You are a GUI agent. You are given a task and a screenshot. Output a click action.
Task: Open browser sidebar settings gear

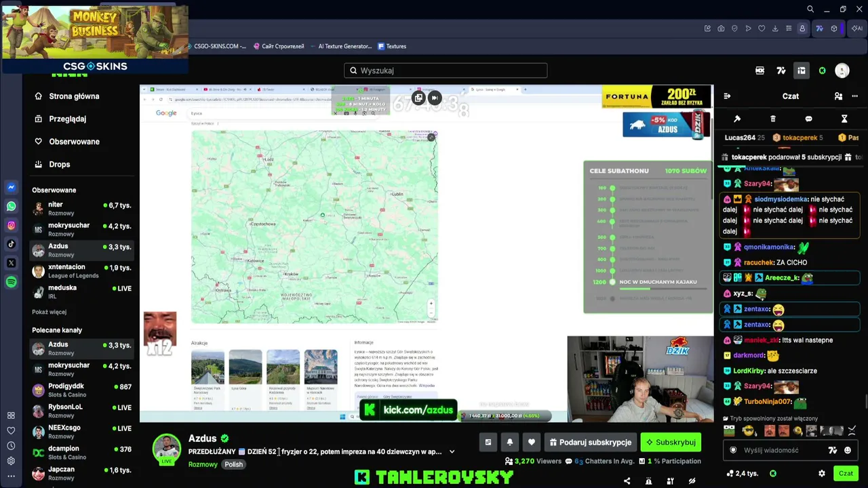click(11, 461)
